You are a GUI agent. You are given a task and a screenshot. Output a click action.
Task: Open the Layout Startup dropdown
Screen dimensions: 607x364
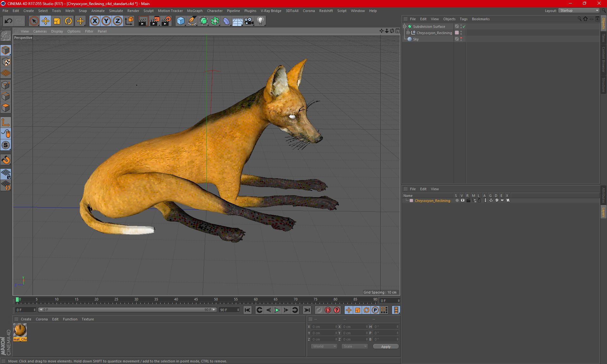pos(579,11)
